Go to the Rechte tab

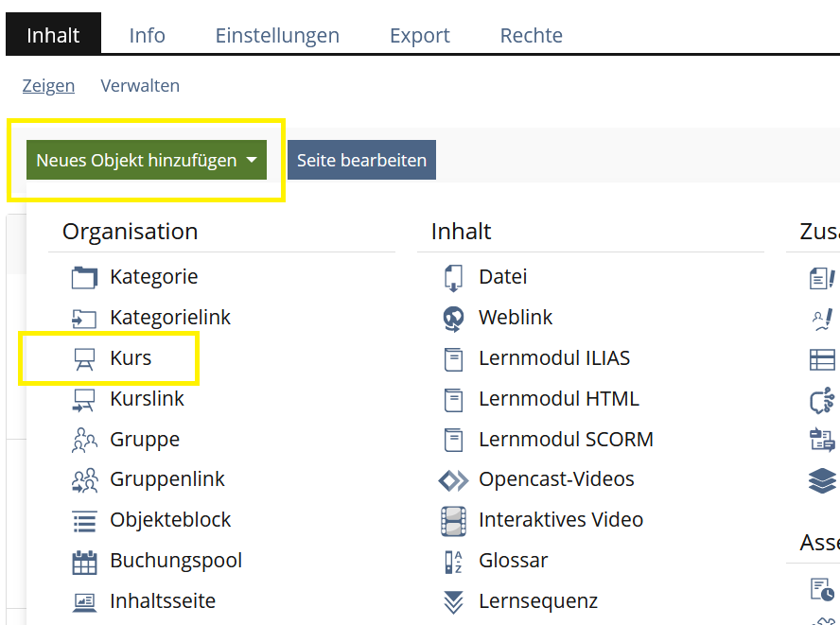531,36
